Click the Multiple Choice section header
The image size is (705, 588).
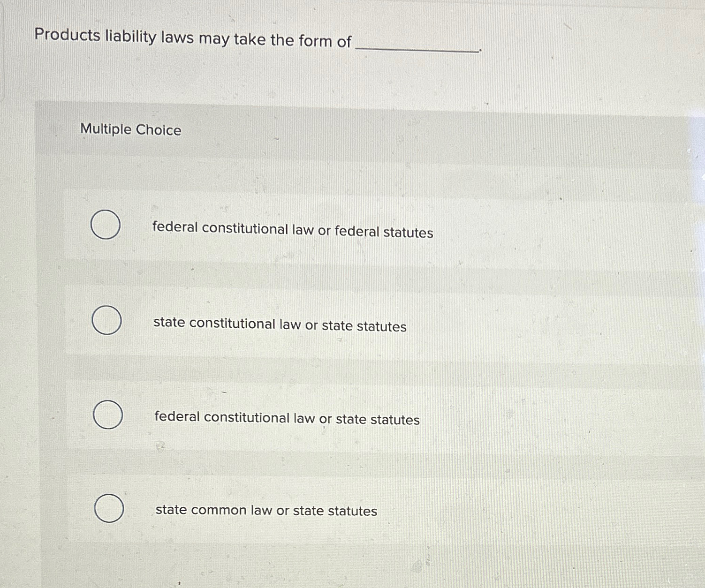pos(130,130)
